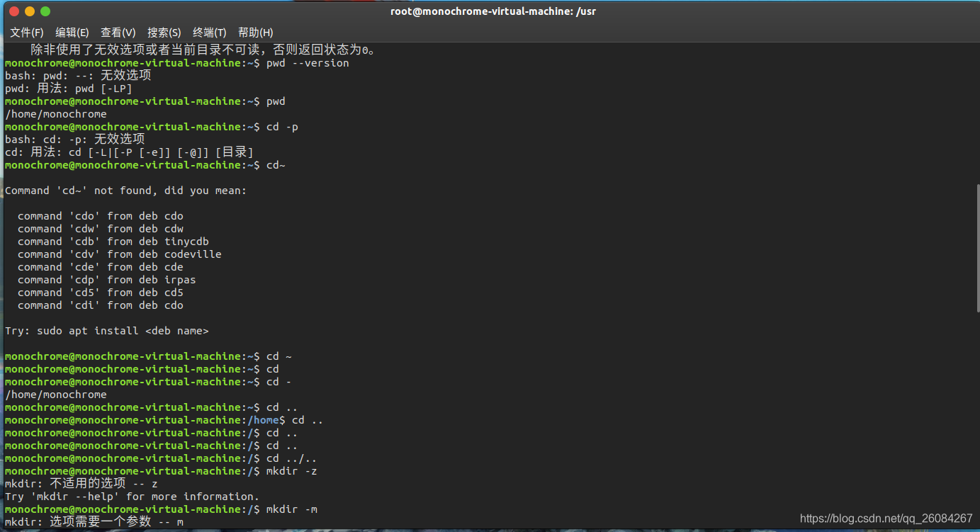Maximize the terminal with green button
Viewport: 980px width, 532px height.
tap(45, 11)
